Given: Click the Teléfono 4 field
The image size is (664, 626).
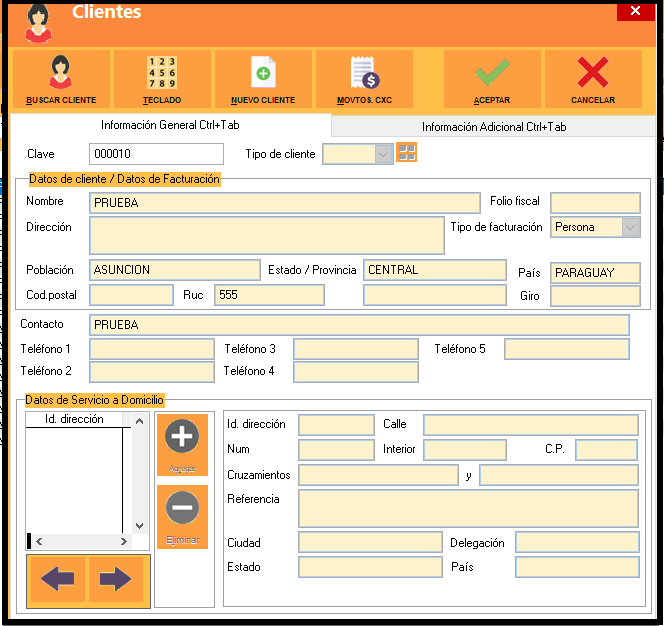Looking at the screenshot, I should coord(356,371).
